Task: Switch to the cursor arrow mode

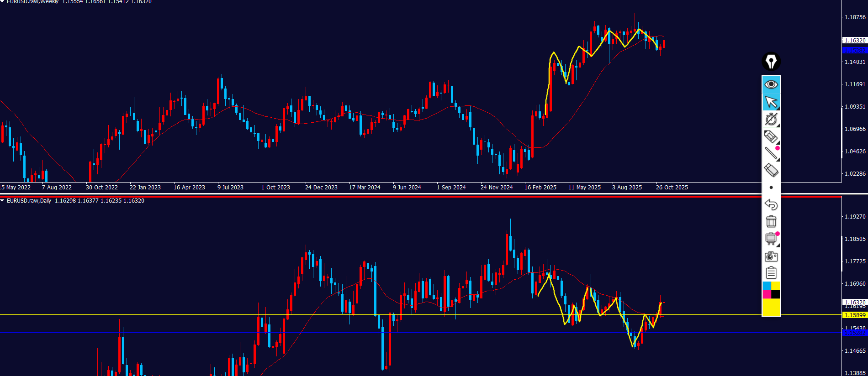Action: click(771, 102)
